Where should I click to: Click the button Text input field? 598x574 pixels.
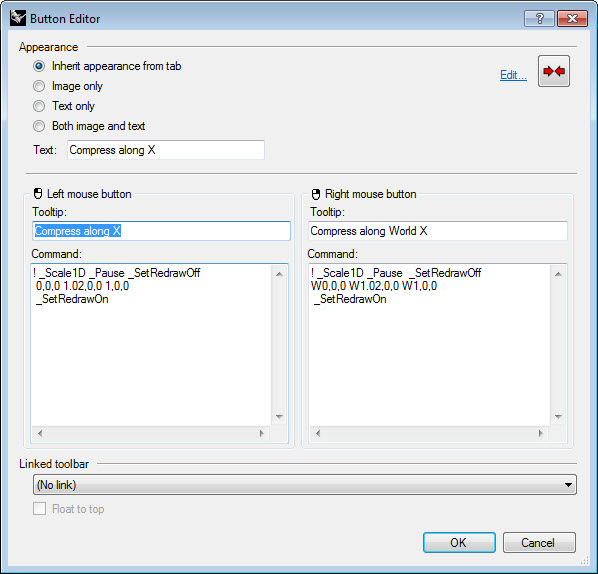166,150
